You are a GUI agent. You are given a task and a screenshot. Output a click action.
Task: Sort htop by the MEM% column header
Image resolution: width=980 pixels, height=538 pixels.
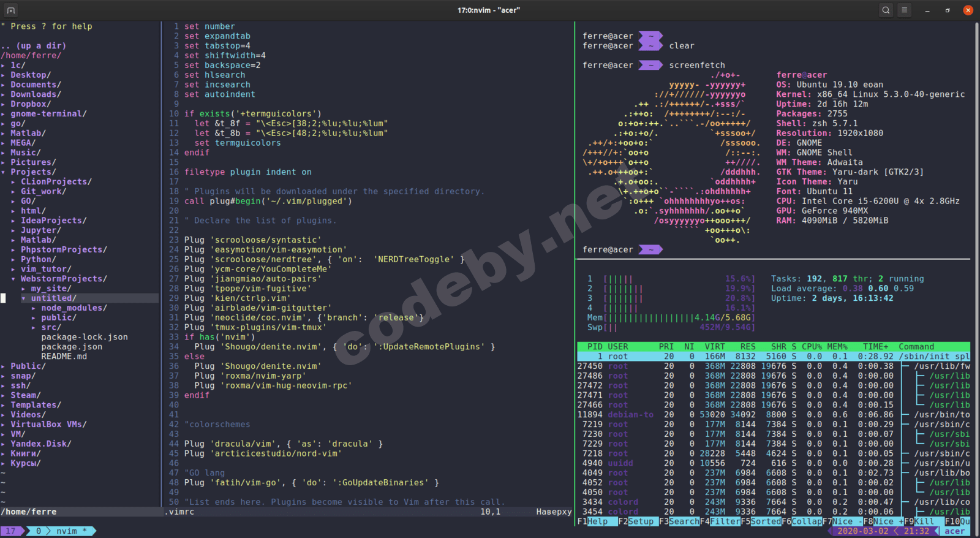(x=837, y=347)
